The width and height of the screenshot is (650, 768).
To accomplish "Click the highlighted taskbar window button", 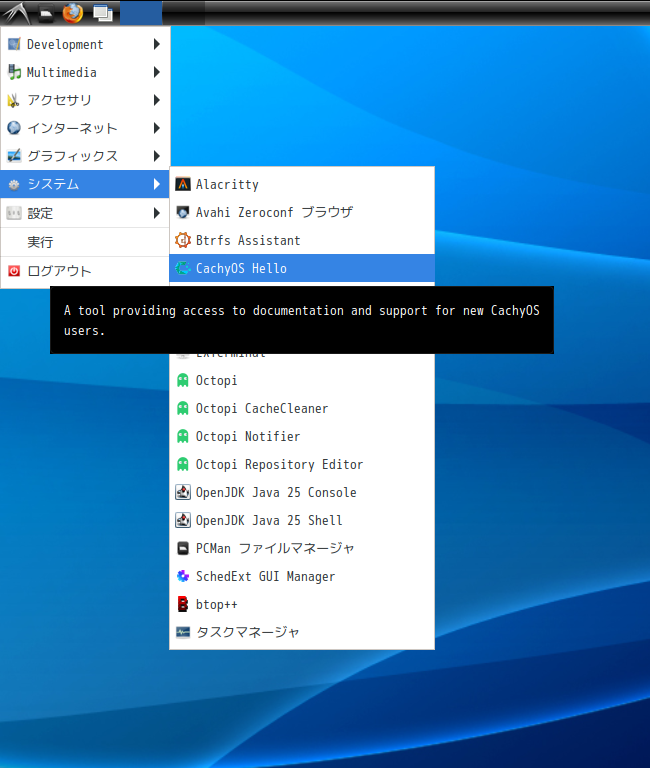I will coord(141,13).
